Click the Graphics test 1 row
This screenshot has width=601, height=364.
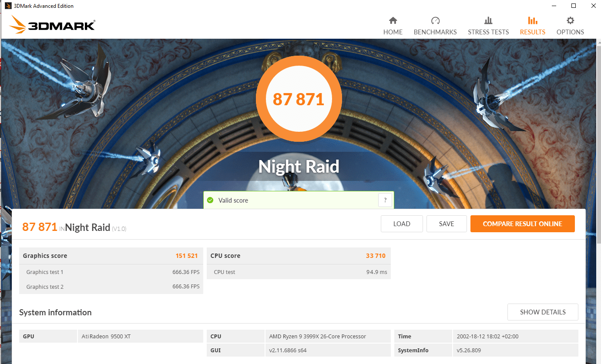(x=111, y=272)
